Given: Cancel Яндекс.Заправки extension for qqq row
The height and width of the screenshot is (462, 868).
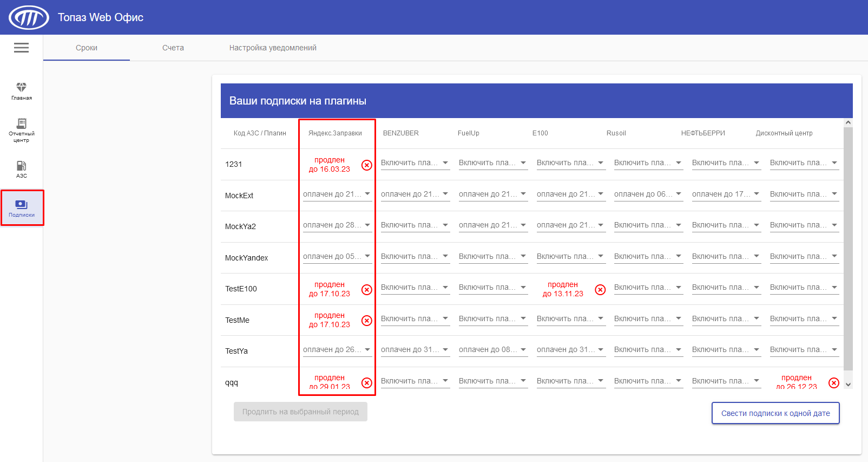Looking at the screenshot, I should [x=367, y=383].
